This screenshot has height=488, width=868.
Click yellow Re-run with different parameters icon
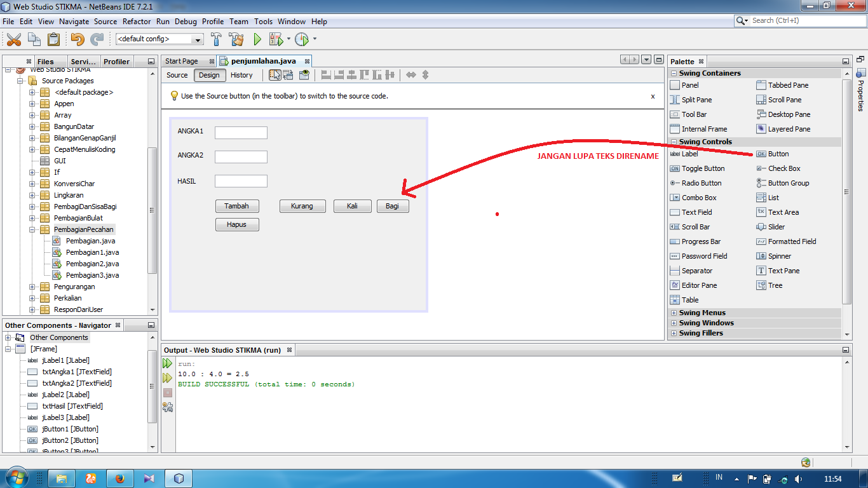tap(168, 378)
